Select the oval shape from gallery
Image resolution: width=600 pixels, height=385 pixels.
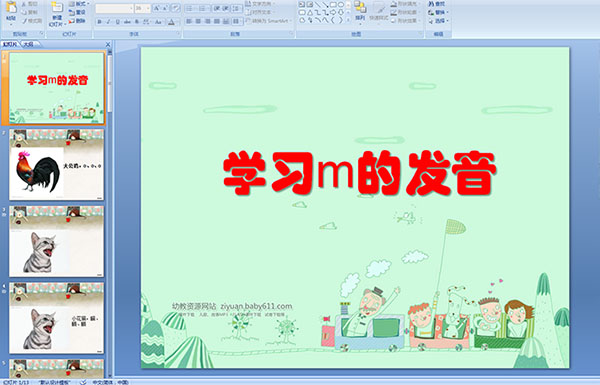tap(341, 5)
